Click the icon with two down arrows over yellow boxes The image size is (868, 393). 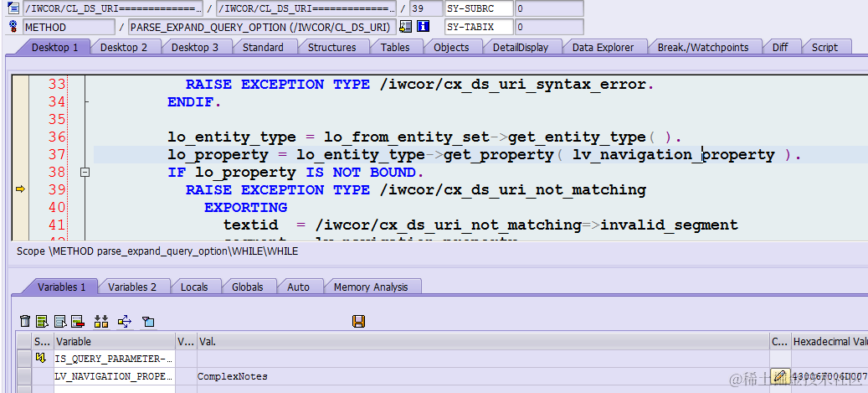101,322
